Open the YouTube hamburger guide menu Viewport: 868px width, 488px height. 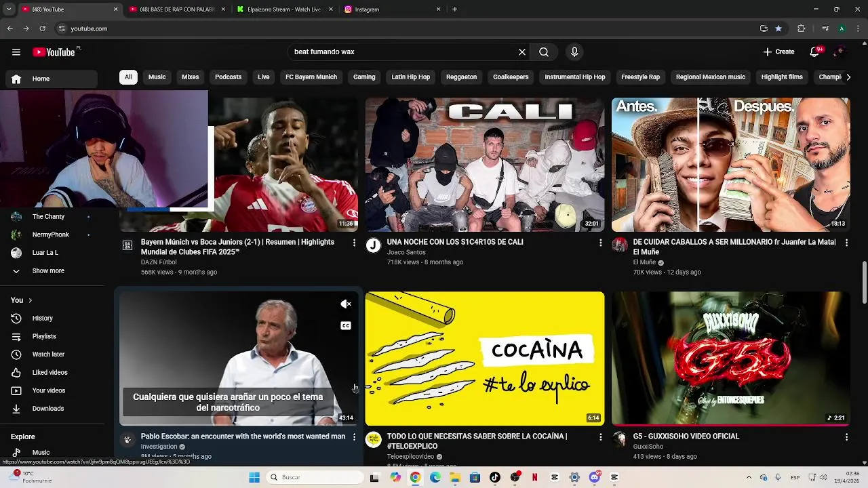(x=16, y=52)
